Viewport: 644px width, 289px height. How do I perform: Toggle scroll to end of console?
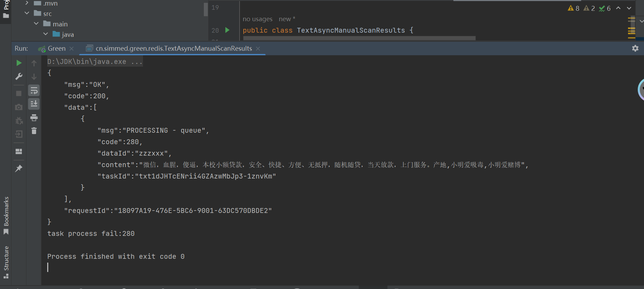[x=34, y=104]
